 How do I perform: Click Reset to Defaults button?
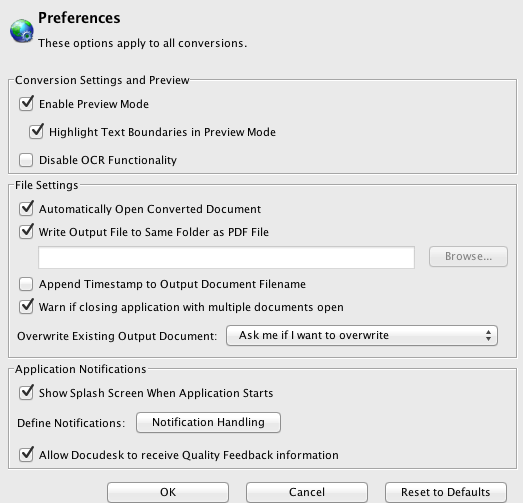(446, 492)
